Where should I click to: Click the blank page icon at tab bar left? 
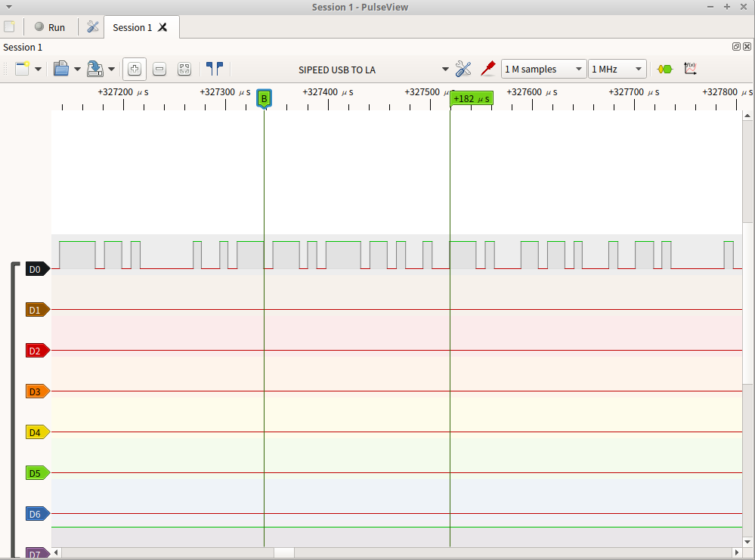point(10,26)
